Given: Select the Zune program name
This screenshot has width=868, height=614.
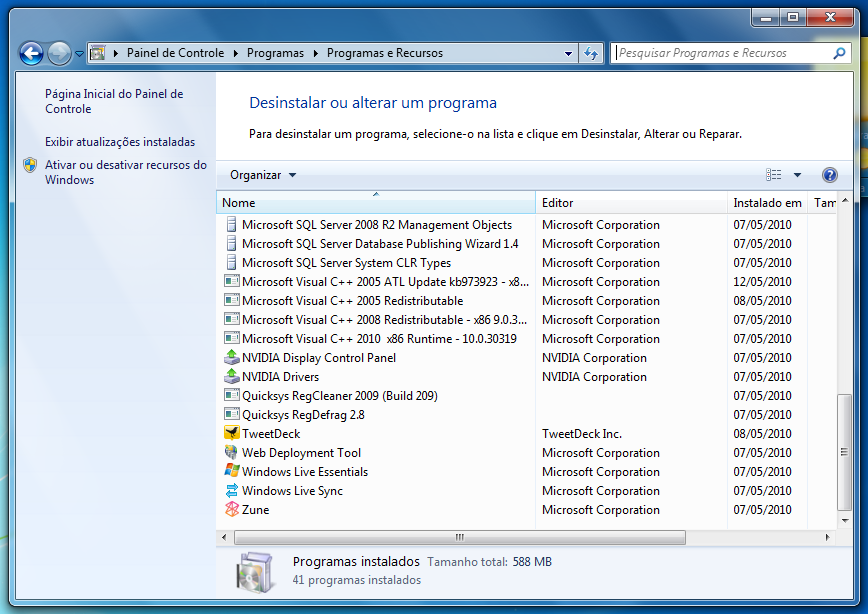Looking at the screenshot, I should point(256,509).
